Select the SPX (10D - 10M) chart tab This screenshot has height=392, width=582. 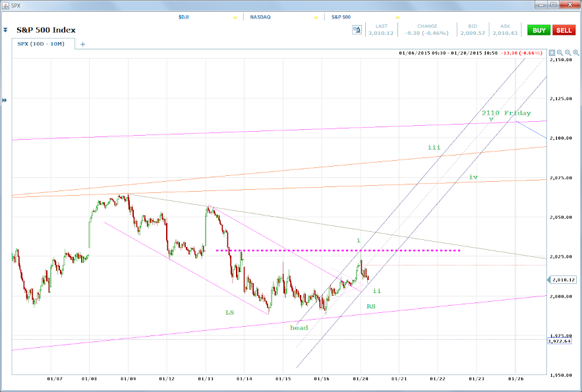tap(43, 43)
